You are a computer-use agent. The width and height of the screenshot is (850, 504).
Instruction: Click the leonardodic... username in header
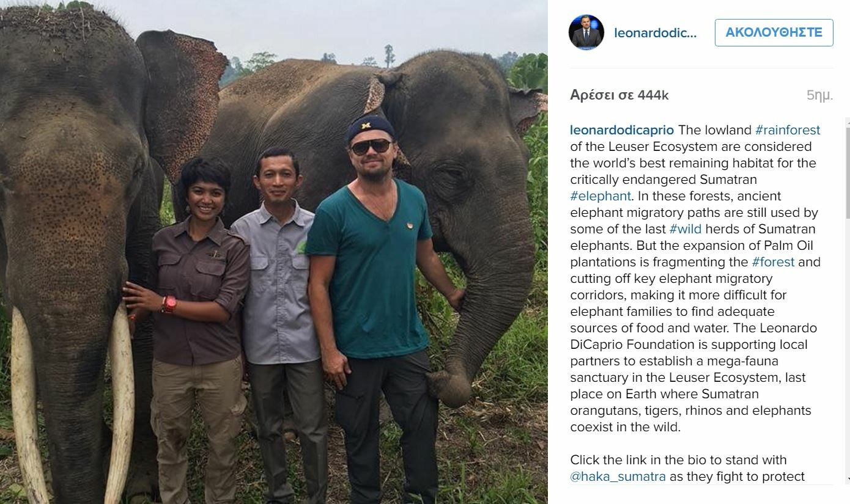click(655, 33)
